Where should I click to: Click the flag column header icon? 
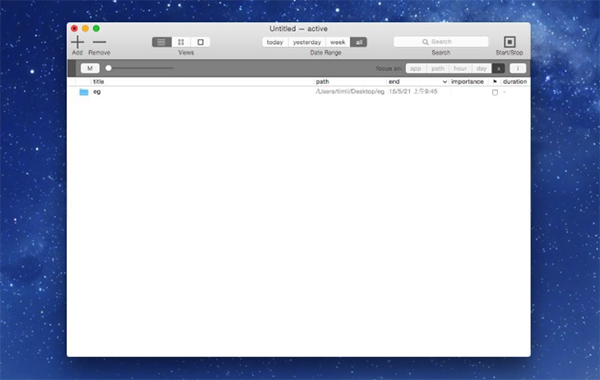tap(495, 82)
